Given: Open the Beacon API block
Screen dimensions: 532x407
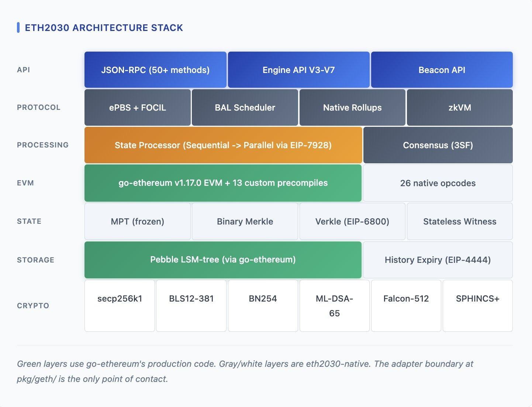Looking at the screenshot, I should [442, 70].
